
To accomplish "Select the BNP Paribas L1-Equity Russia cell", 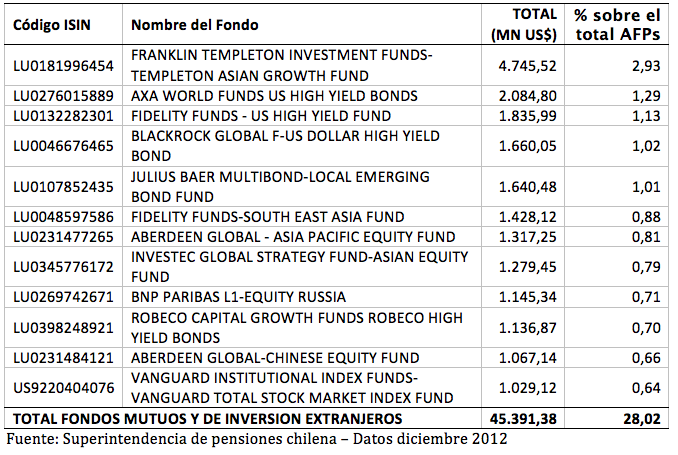I will pos(238,297).
